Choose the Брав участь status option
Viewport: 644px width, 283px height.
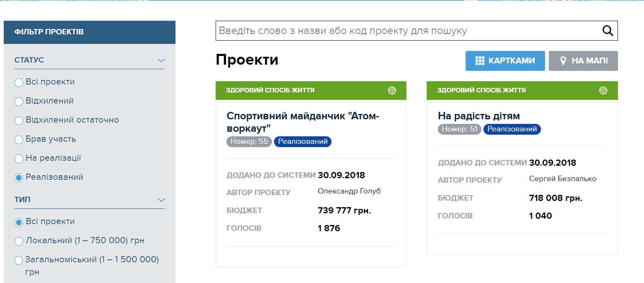(x=19, y=140)
